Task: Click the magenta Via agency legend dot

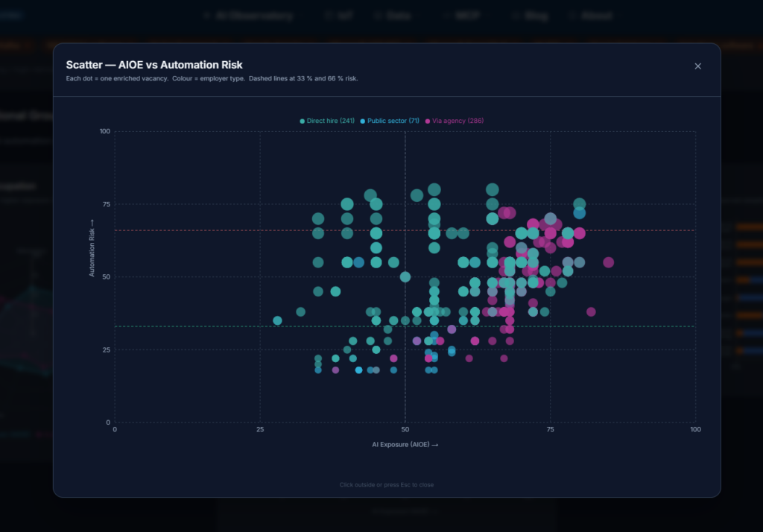Action: [x=426, y=121]
